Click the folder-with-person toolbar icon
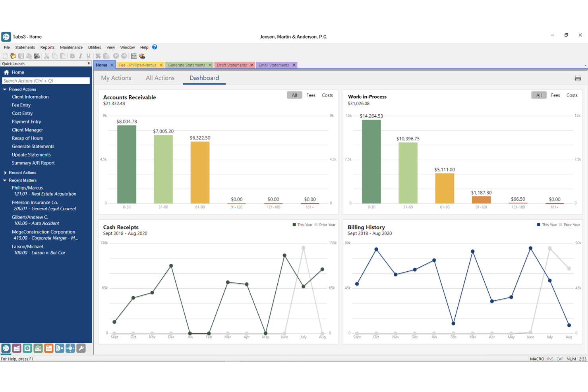The height and width of the screenshot is (392, 588). click(142, 56)
